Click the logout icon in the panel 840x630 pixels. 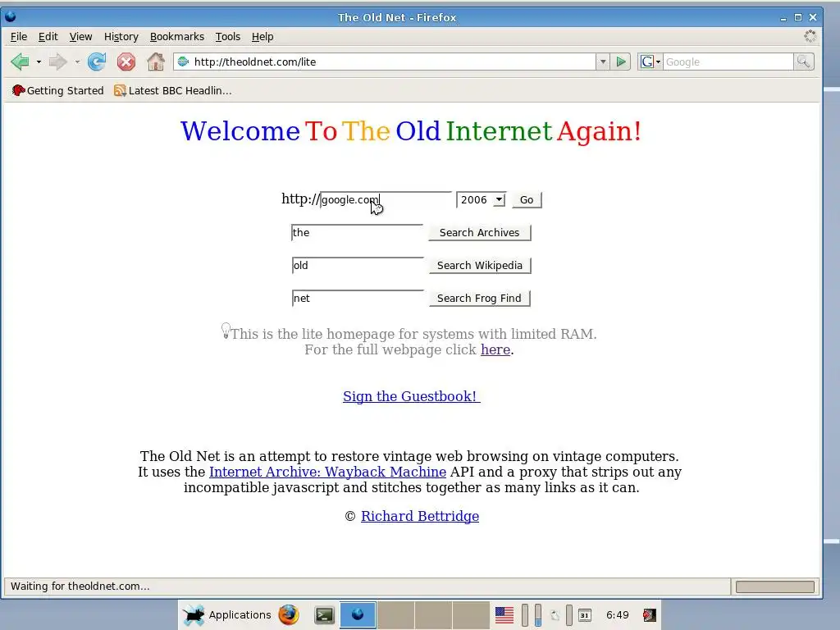[x=650, y=615]
